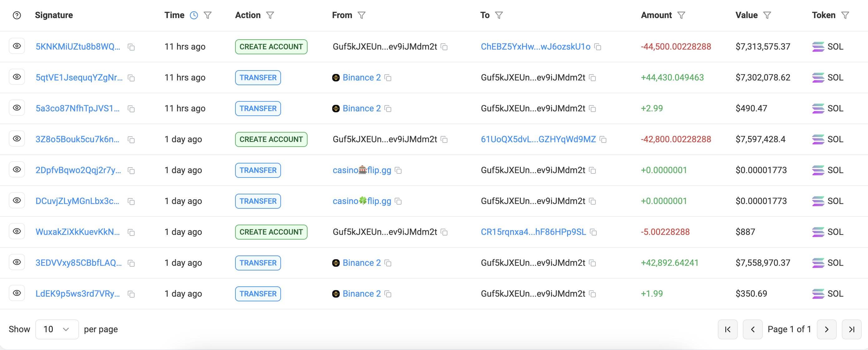Open Token column filter
The height and width of the screenshot is (350, 868).
point(845,15)
